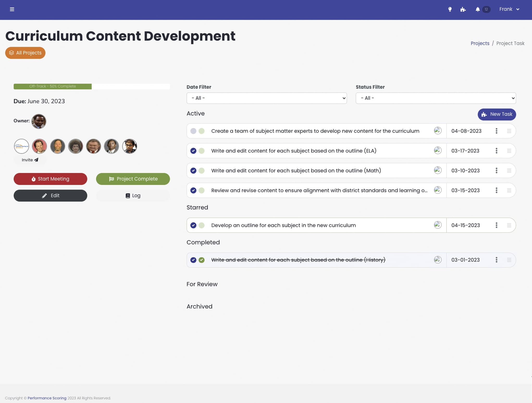The image size is (532, 403).
Task: Click the bell notification icon
Action: (477, 9)
